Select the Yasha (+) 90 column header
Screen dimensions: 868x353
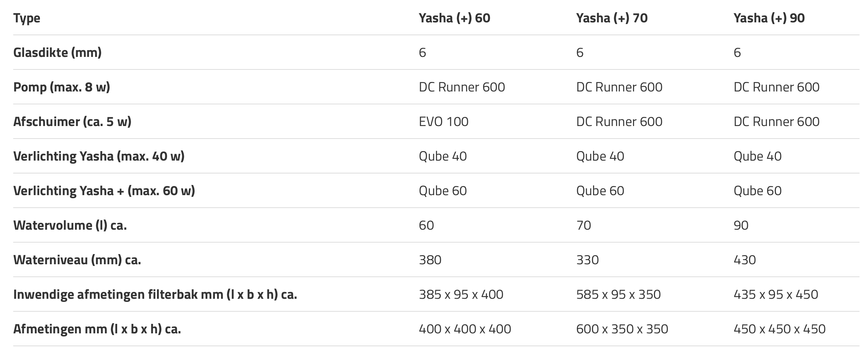[x=769, y=18]
